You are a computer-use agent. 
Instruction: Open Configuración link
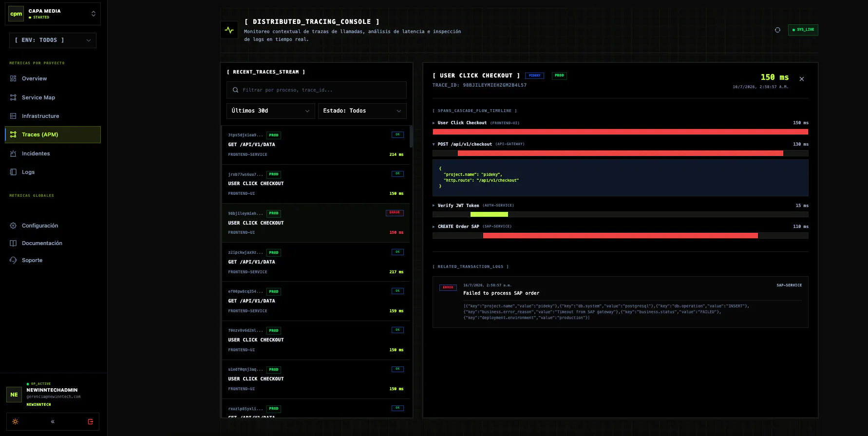click(53, 226)
